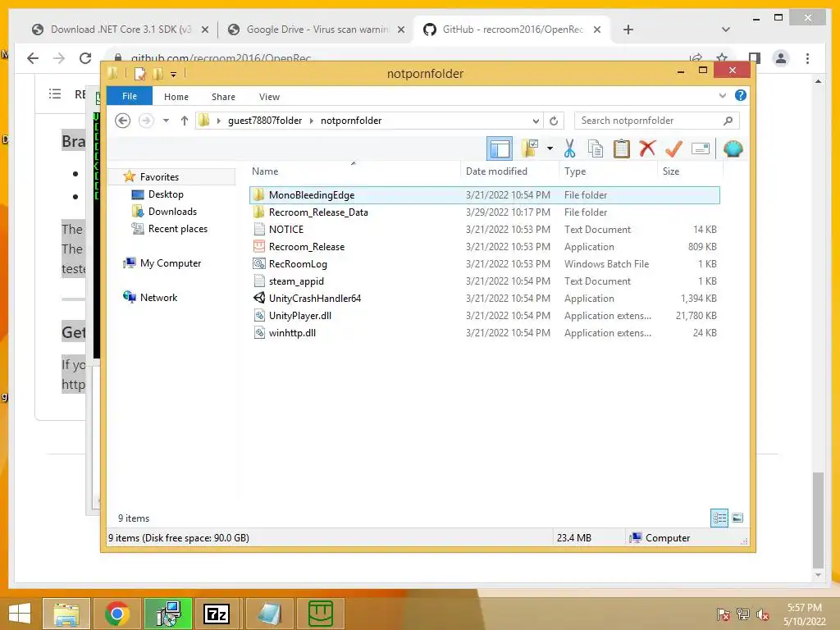The height and width of the screenshot is (630, 840).
Task: Click the Paste clipboard icon
Action: [622, 148]
